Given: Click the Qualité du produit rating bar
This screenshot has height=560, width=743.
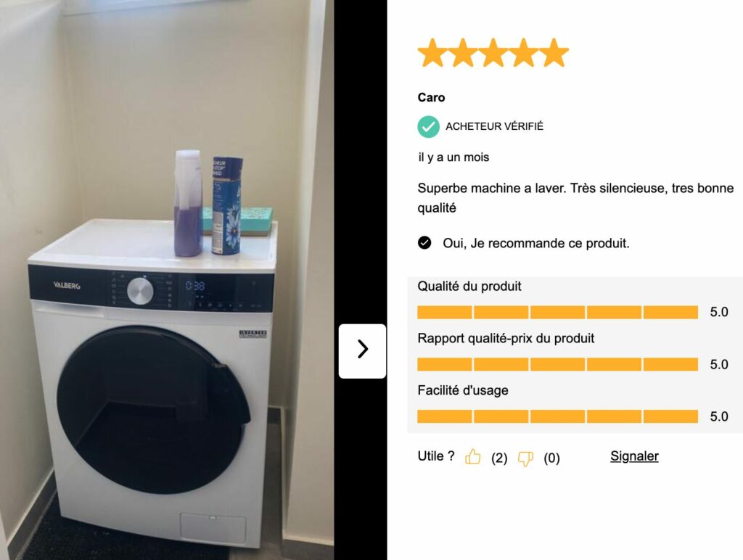Looking at the screenshot, I should 558,312.
